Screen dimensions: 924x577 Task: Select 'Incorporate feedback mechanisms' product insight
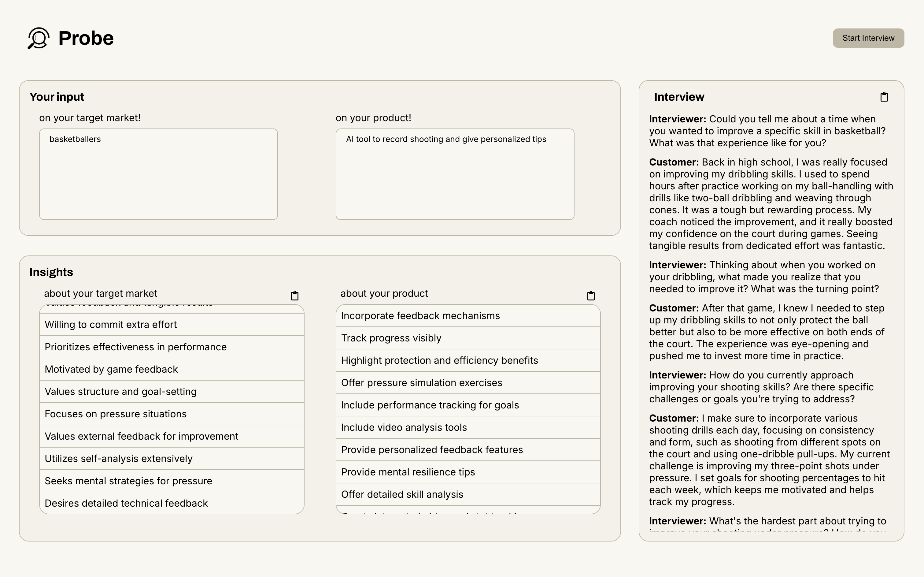[x=468, y=316]
